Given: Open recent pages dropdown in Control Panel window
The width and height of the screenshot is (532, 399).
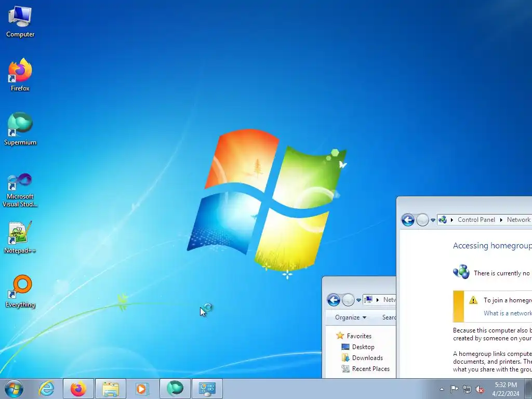Looking at the screenshot, I should [433, 220].
